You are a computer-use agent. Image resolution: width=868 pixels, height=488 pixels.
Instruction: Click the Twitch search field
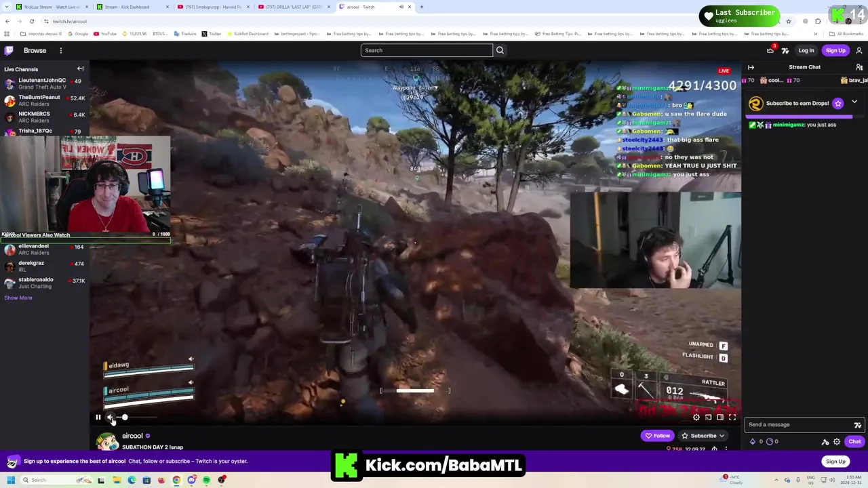[427, 50]
